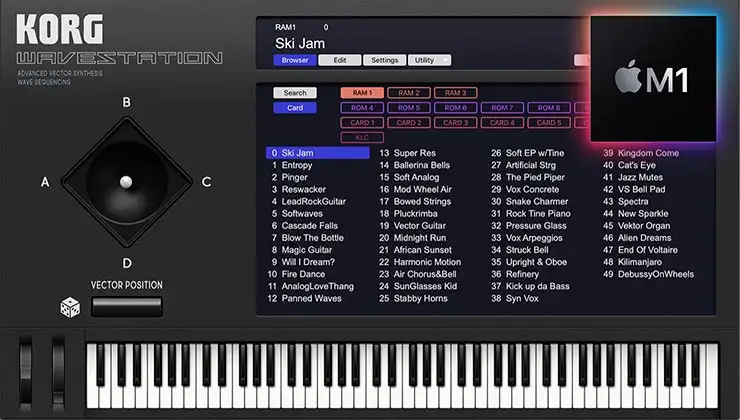The image size is (740, 420).
Task: Select the ROM 6 bank
Action: click(455, 108)
